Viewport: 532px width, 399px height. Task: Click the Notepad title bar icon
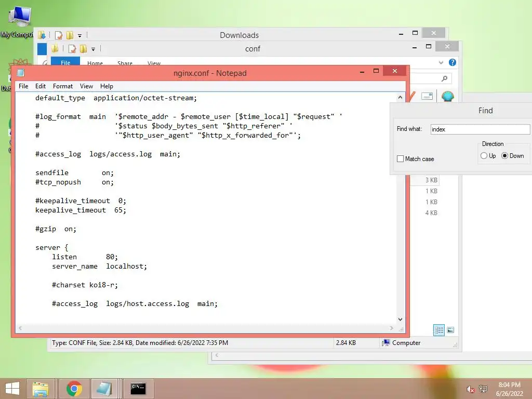click(21, 73)
